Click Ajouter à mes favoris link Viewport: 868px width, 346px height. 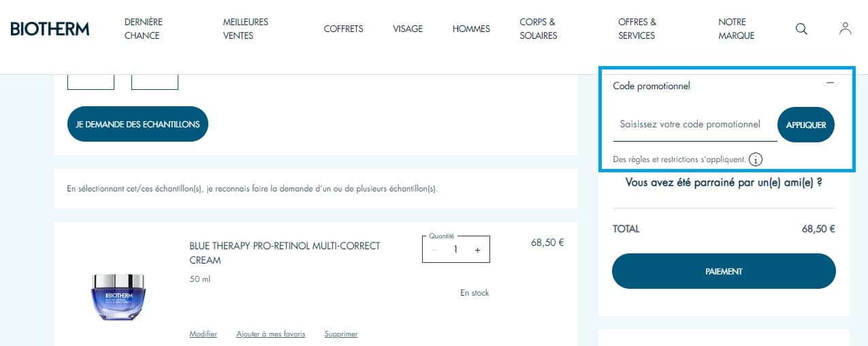click(271, 334)
